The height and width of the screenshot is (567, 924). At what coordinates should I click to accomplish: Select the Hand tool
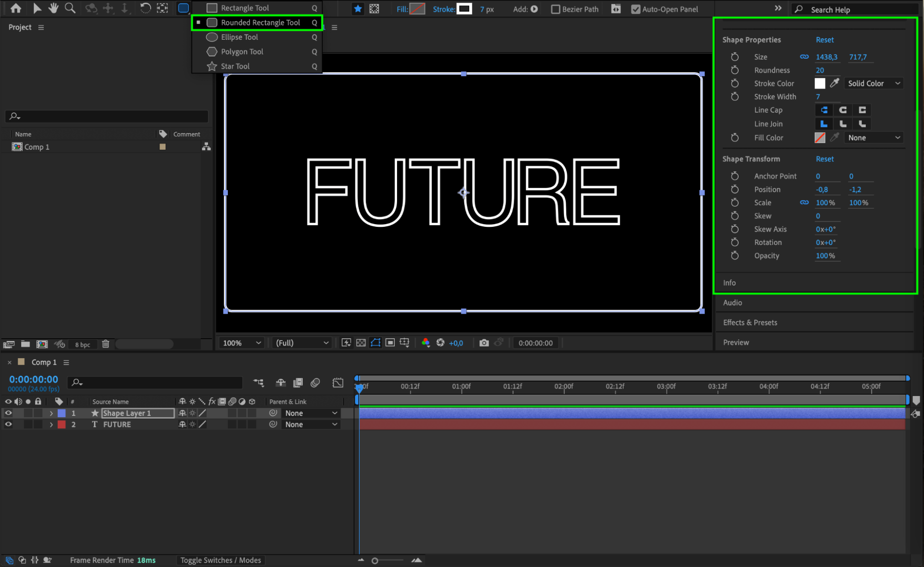click(x=53, y=8)
